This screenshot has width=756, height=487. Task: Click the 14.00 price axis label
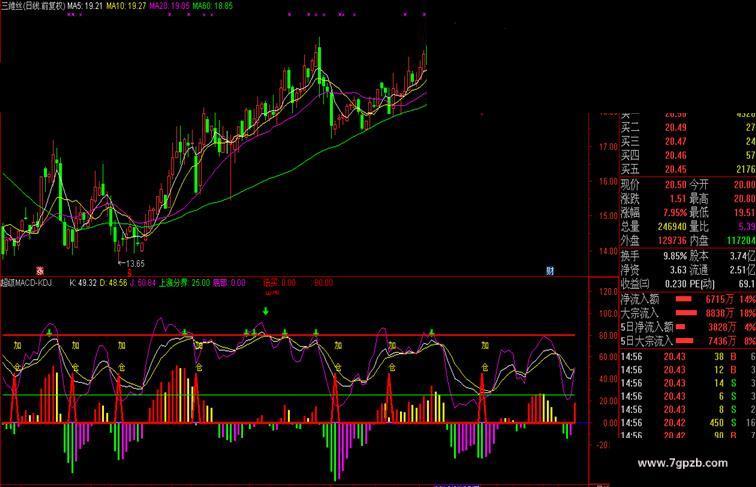[x=608, y=251]
